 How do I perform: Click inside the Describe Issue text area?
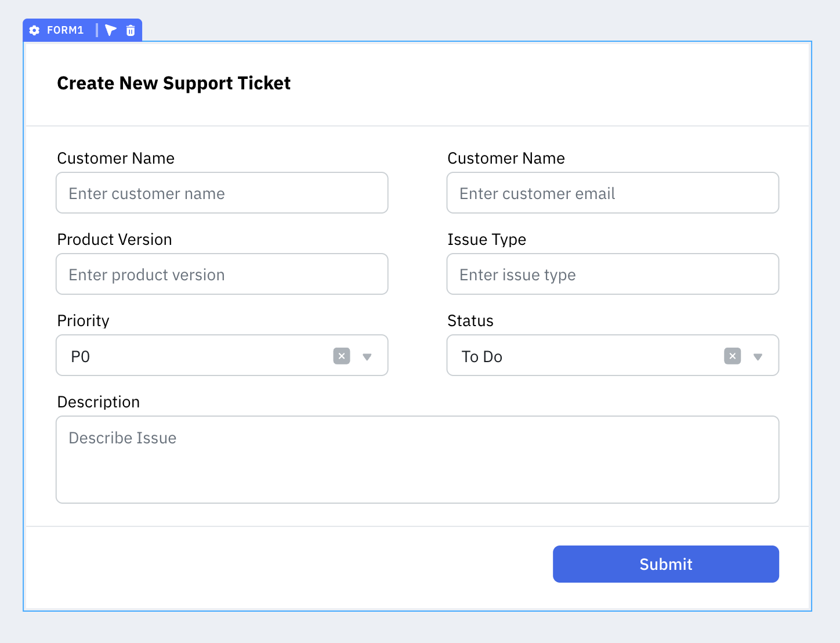(x=417, y=458)
